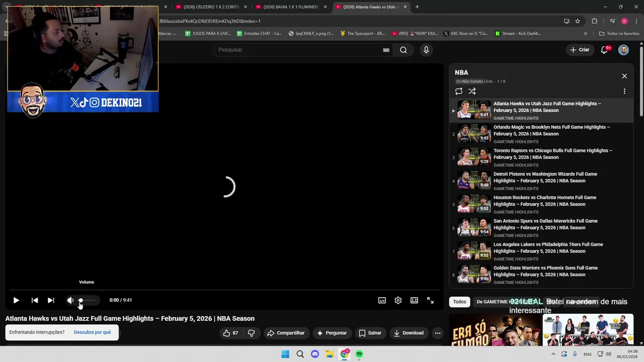This screenshot has height=362, width=644.
Task: Switch player to theater mode
Action: [x=414, y=300]
